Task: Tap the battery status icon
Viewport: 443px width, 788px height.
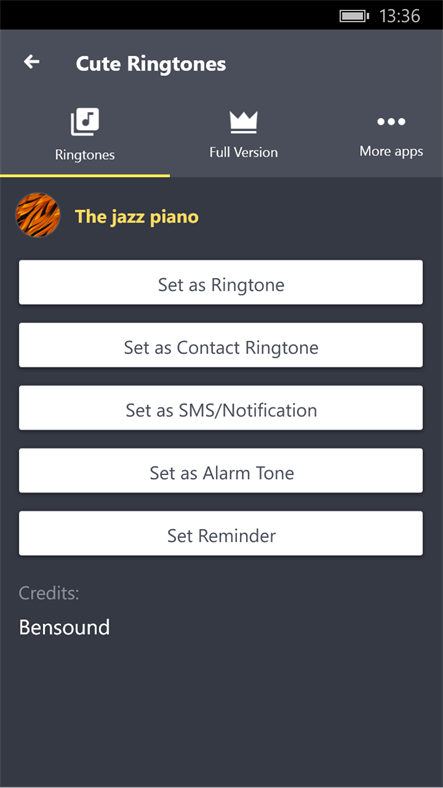Action: (355, 16)
